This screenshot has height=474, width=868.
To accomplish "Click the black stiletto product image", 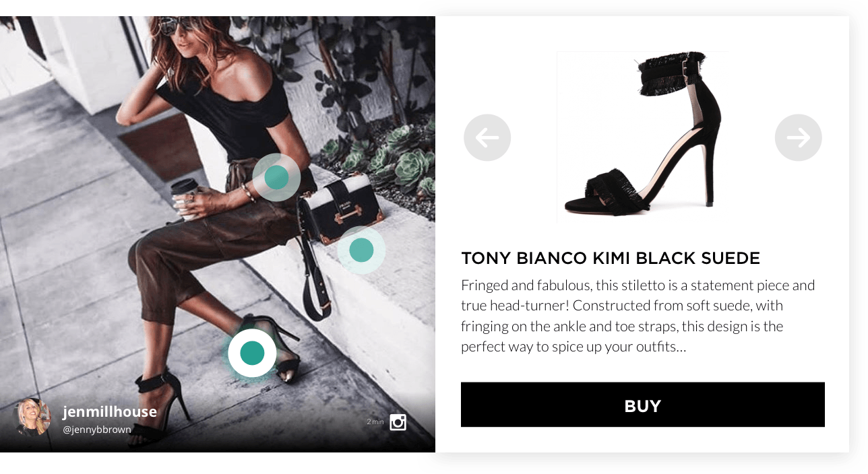I will (x=643, y=137).
